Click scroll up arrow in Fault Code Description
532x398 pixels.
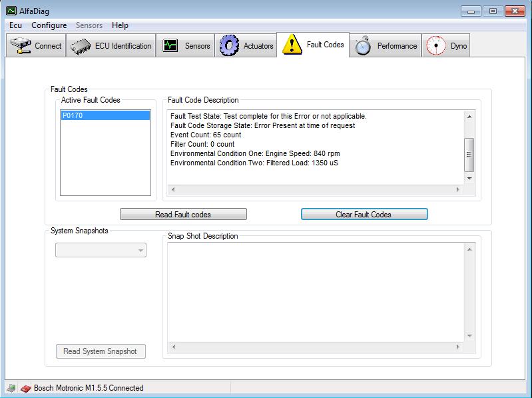[469, 117]
